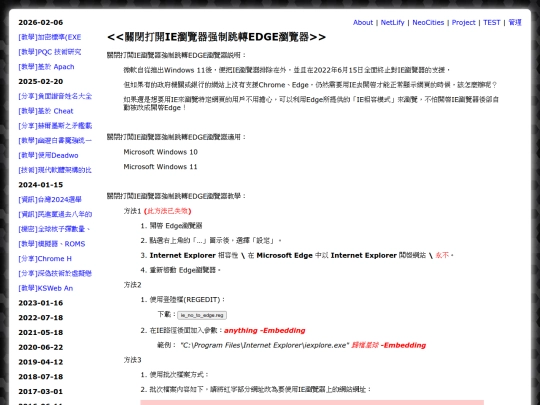Image resolution: width=540 pixels, height=405 pixels.
Task: Open the NeoCities link
Action: [x=428, y=22]
